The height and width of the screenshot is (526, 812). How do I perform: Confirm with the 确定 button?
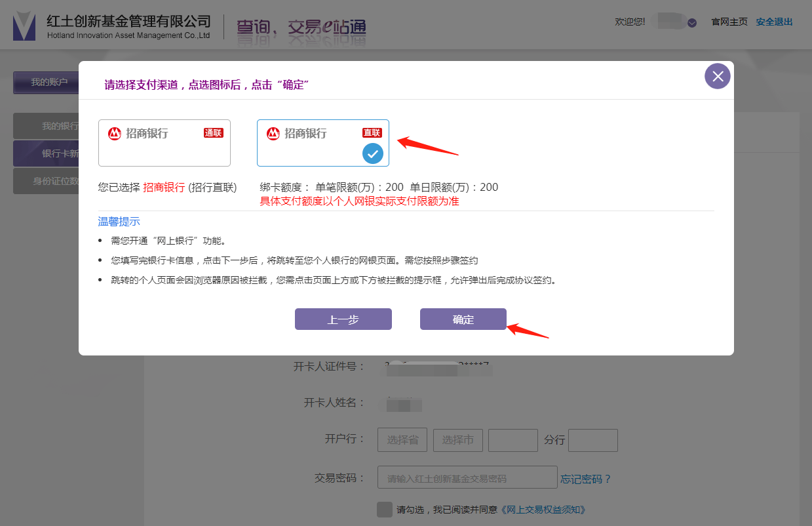pos(463,319)
